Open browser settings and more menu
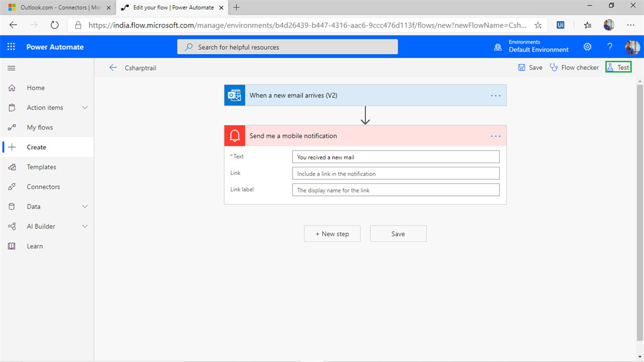 pyautogui.click(x=631, y=25)
